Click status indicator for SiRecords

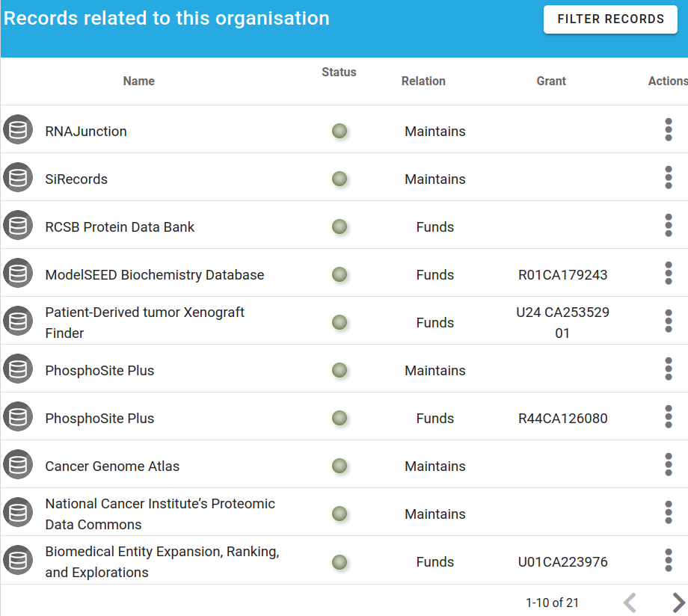coord(340,179)
